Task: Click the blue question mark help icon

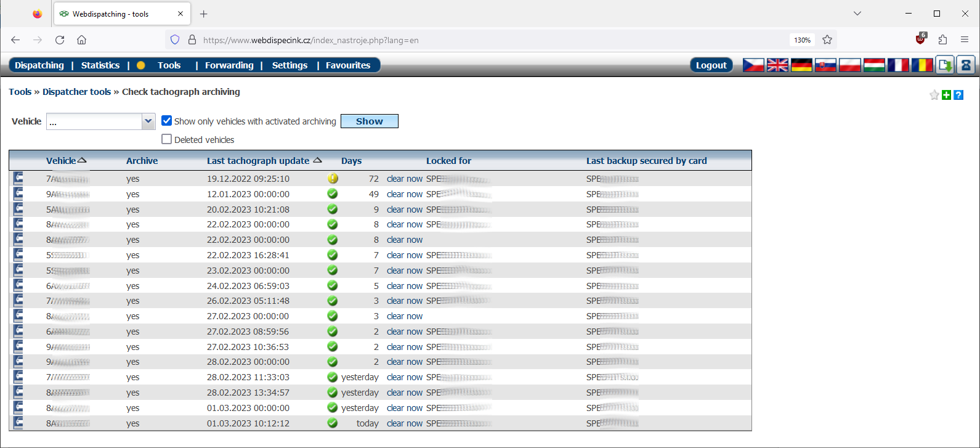Action: coord(958,95)
